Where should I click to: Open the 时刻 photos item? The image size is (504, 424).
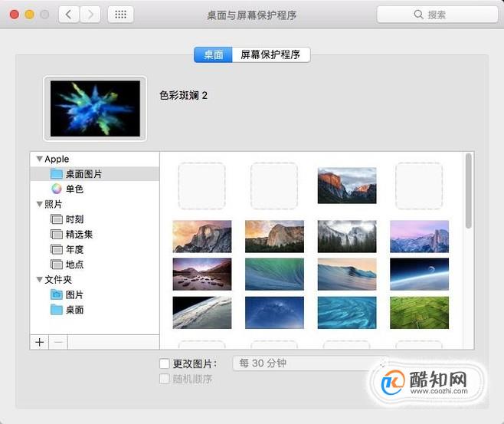pyautogui.click(x=67, y=219)
